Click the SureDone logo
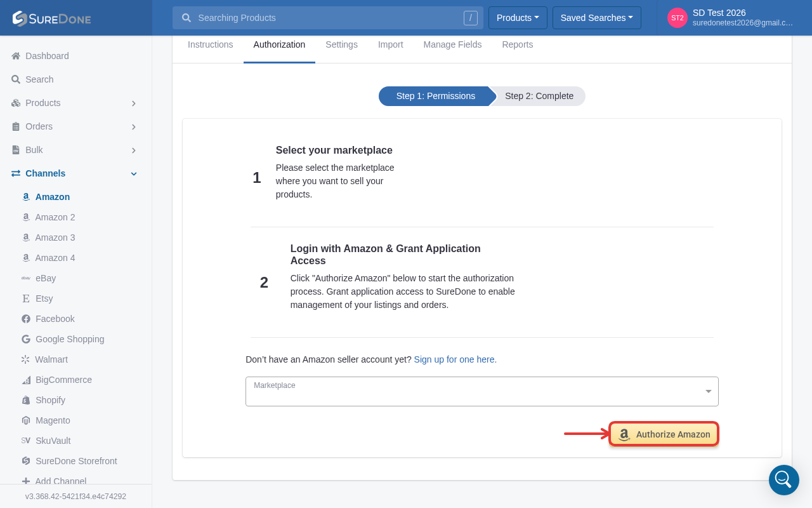This screenshot has height=508, width=812. click(x=52, y=18)
